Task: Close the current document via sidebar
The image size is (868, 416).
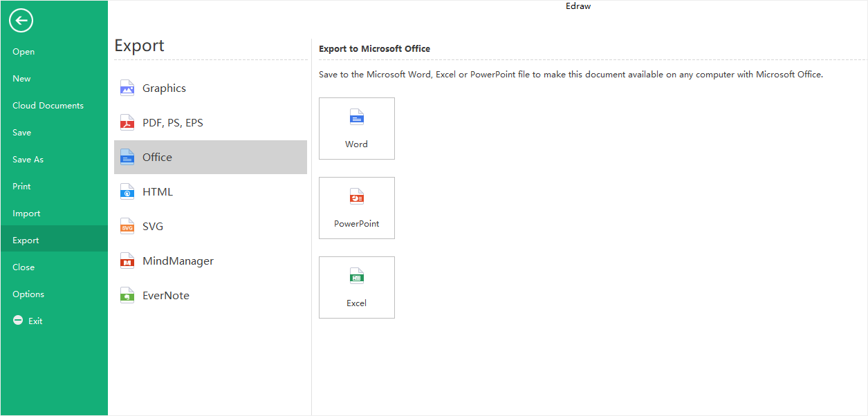Action: [24, 267]
